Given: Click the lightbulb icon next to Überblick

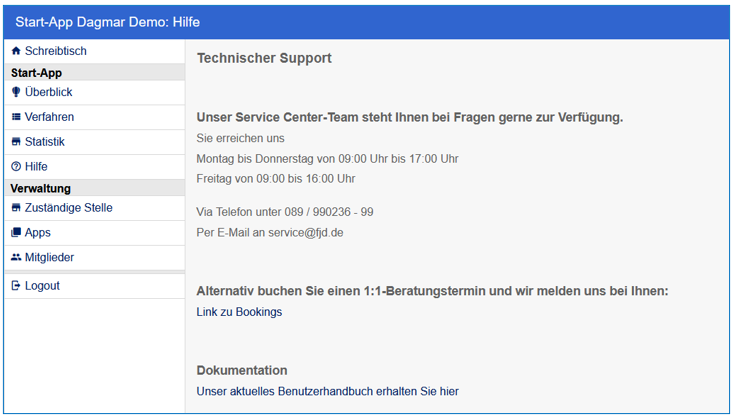Looking at the screenshot, I should pos(16,92).
